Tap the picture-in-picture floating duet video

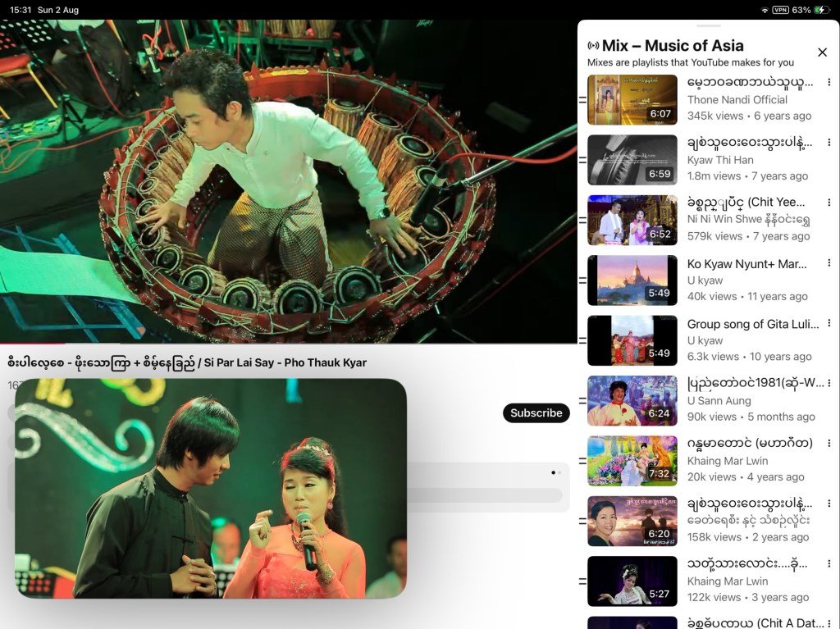[211, 488]
